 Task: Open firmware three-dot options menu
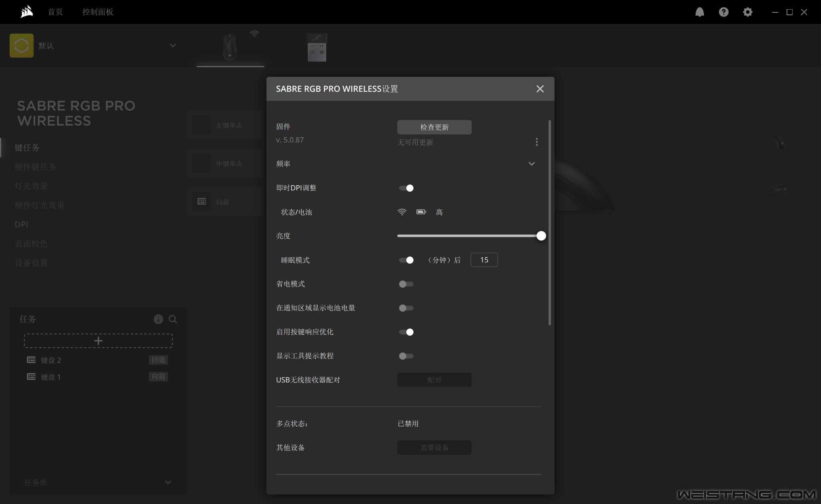537,142
